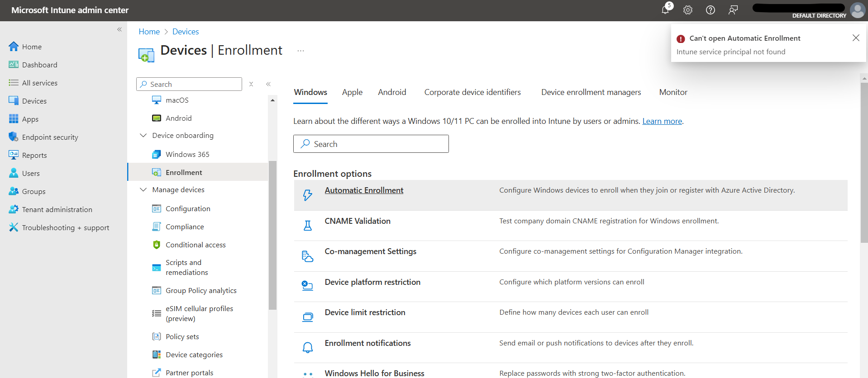The width and height of the screenshot is (868, 378).
Task: Open CNAME Validation option
Action: pyautogui.click(x=358, y=221)
